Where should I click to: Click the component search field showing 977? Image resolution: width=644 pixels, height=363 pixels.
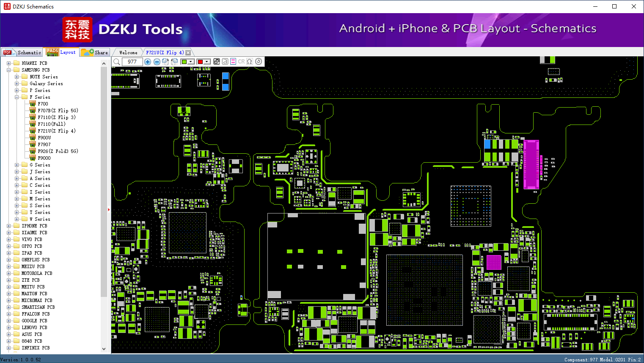132,62
